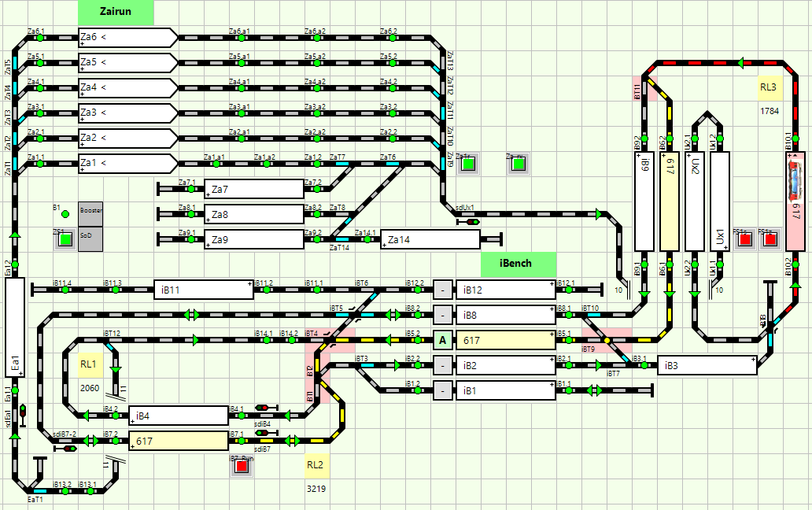The image size is (812, 510).
Task: Click the B1 booster sensor dot
Action: coord(65,213)
